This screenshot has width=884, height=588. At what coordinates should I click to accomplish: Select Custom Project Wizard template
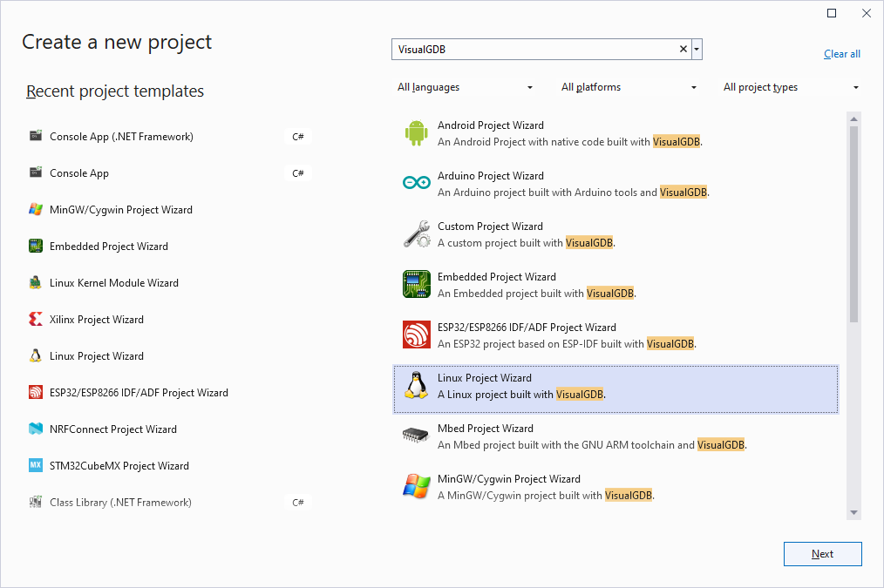615,234
